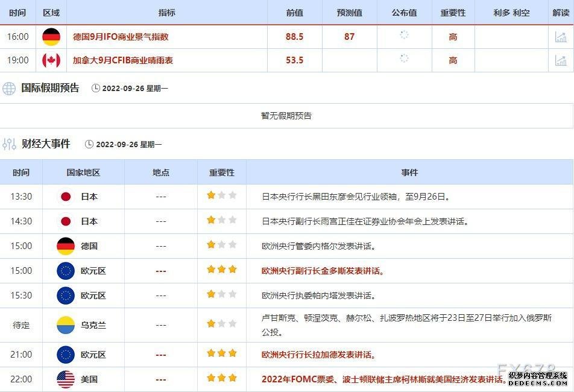Open the 欧洲央行行长拉加德发表讲话 event
574x392 pixels.
[x=323, y=355]
